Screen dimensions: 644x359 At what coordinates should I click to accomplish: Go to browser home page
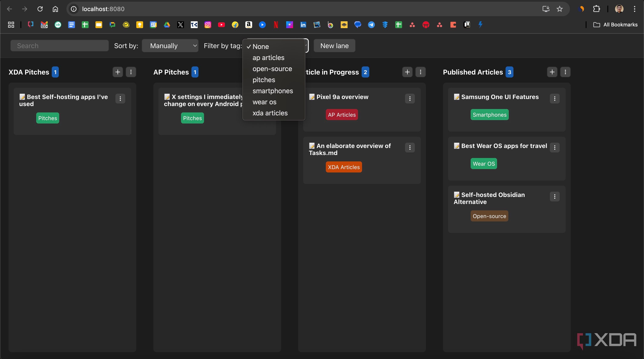tap(55, 9)
